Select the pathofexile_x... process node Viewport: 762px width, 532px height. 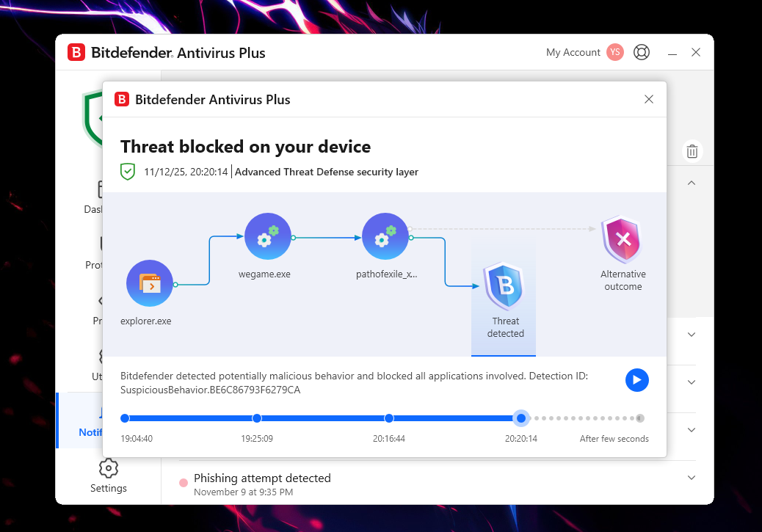coord(385,236)
